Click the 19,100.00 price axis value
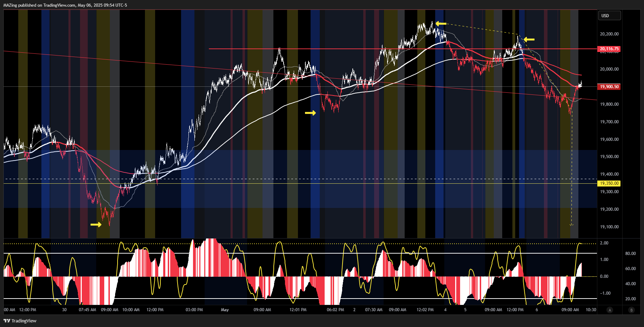The image size is (644, 327). point(609,227)
